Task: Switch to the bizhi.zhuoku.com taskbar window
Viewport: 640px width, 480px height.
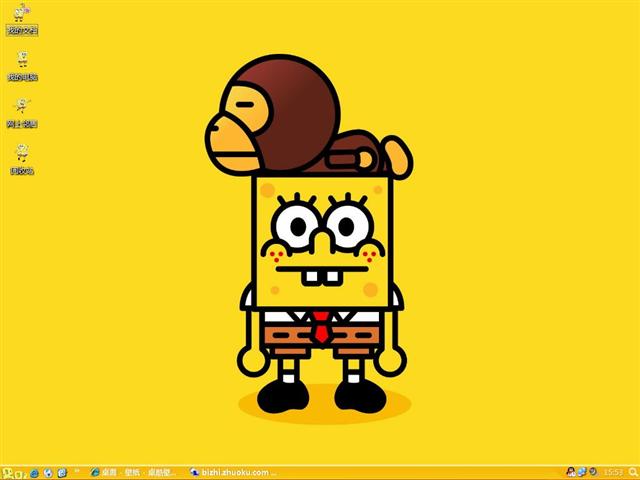Action: point(233,473)
